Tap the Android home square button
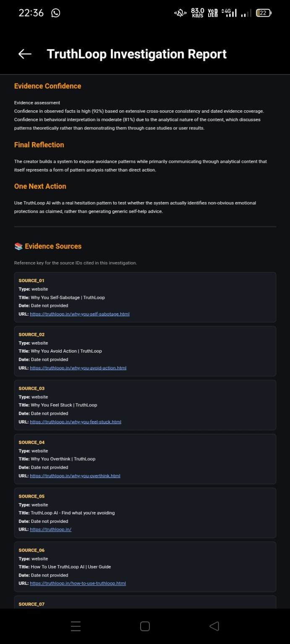Screen dimensions: 290x644 tap(145, 626)
